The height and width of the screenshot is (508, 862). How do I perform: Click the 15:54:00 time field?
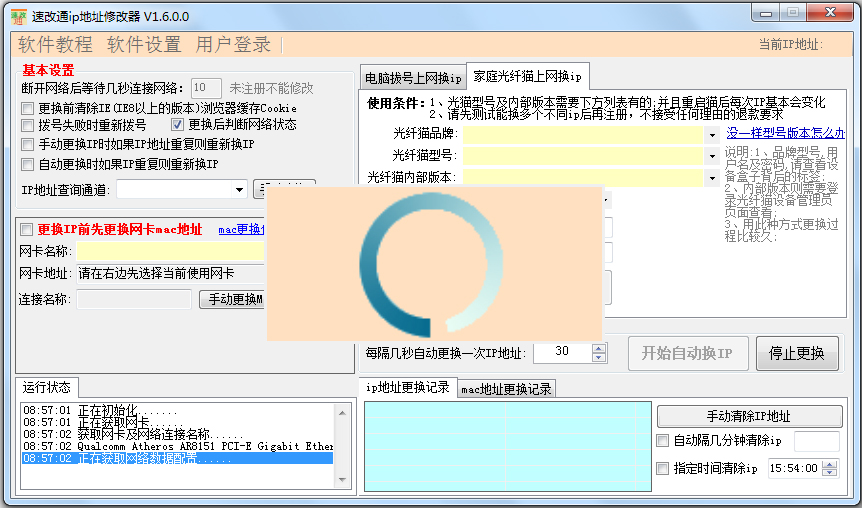pyautogui.click(x=794, y=468)
